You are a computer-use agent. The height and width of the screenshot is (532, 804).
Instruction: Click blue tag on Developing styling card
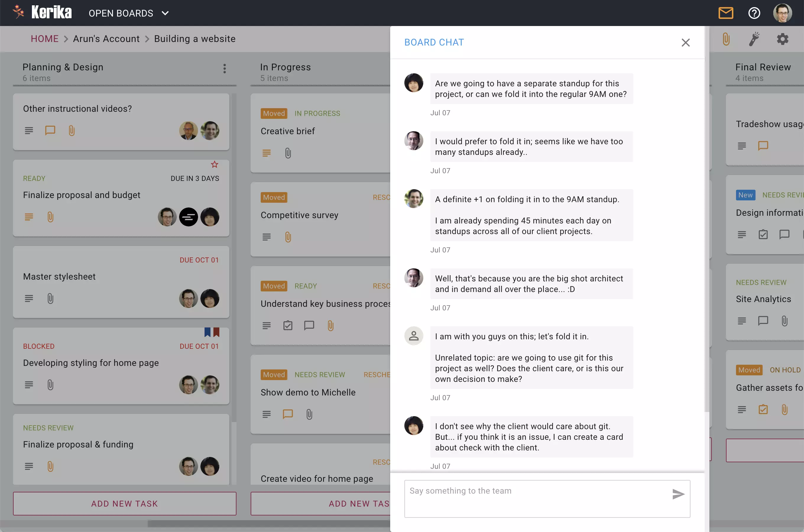tap(207, 332)
